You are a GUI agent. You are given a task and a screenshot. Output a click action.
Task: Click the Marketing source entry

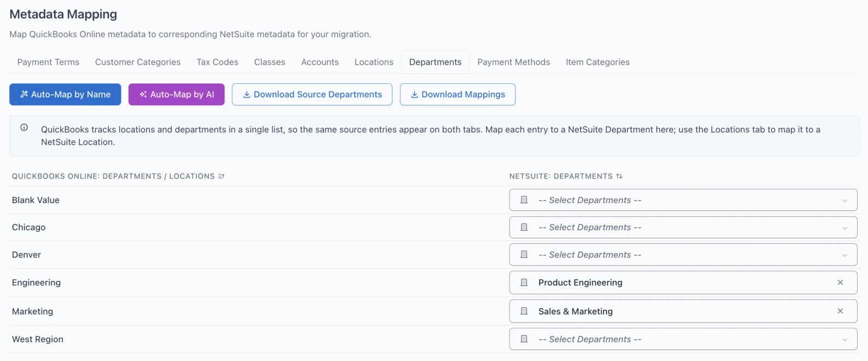32,311
